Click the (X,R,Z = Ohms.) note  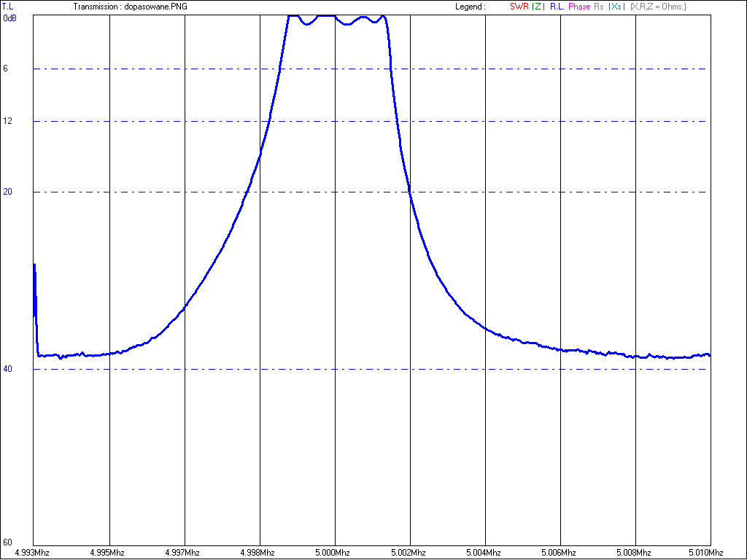coord(658,7)
